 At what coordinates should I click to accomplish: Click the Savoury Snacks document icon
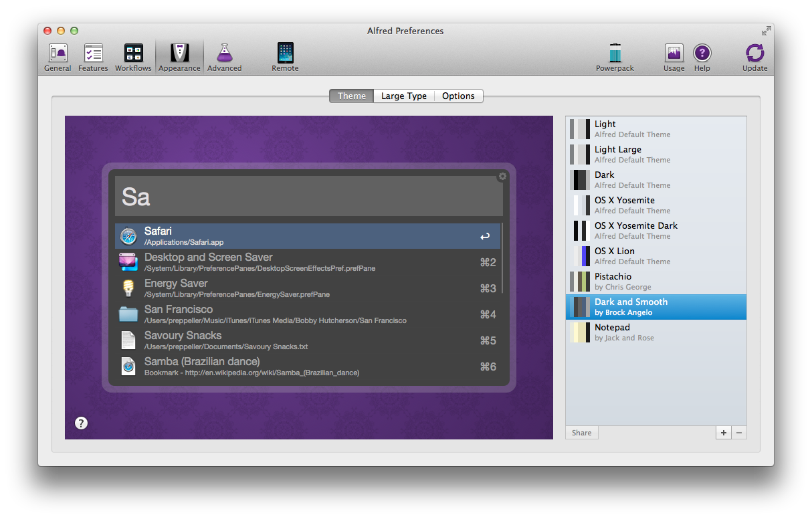pos(128,340)
